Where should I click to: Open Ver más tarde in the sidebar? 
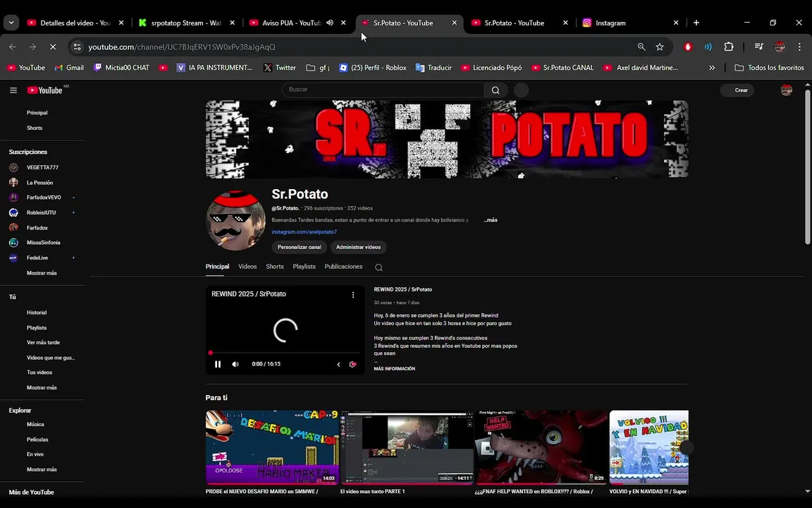(42, 342)
